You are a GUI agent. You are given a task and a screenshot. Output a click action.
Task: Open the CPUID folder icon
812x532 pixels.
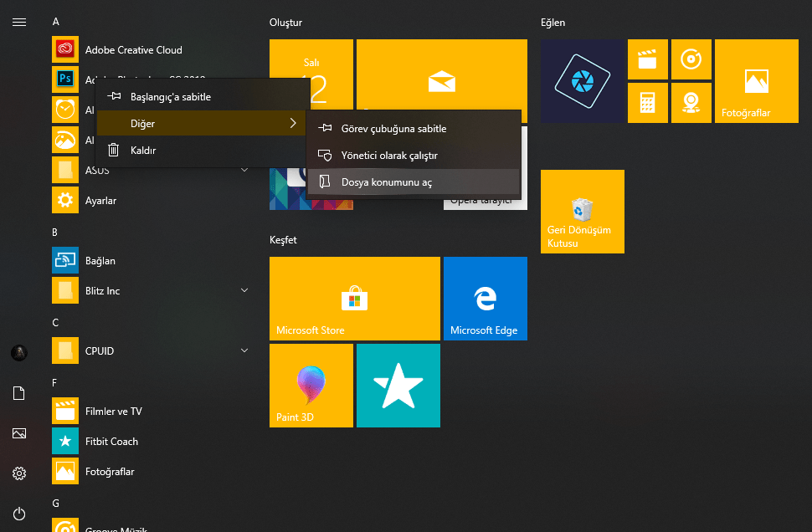pyautogui.click(x=65, y=350)
